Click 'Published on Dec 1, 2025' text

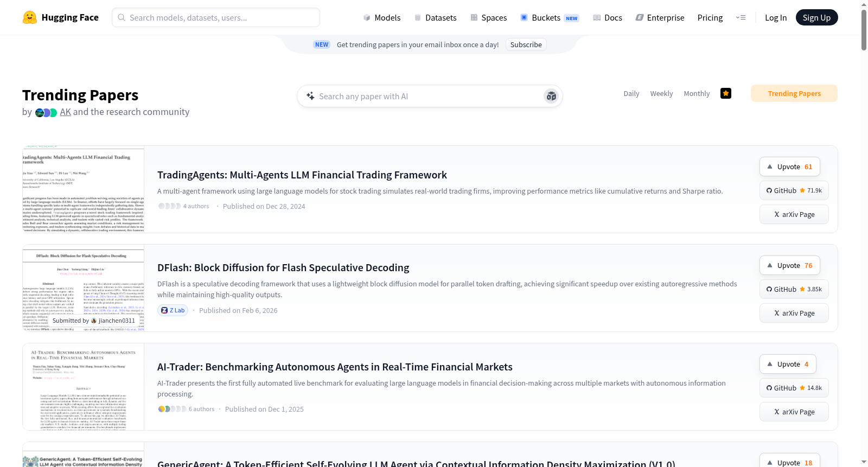pyautogui.click(x=264, y=409)
